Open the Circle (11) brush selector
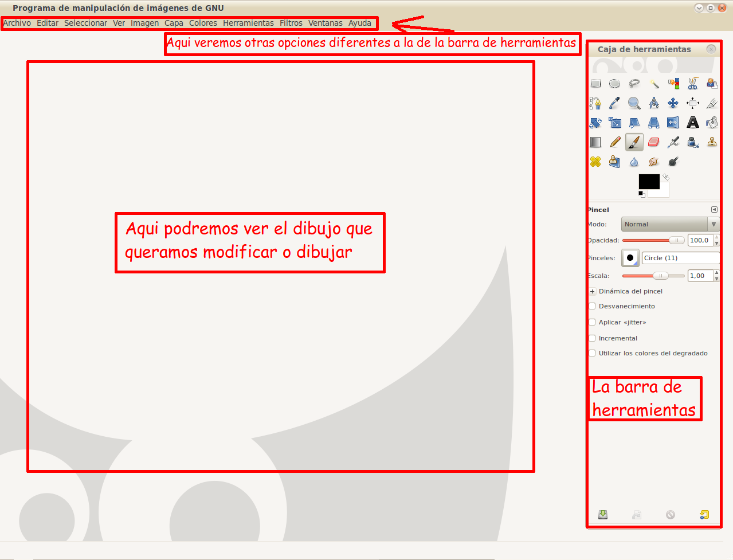733x560 pixels. point(681,258)
